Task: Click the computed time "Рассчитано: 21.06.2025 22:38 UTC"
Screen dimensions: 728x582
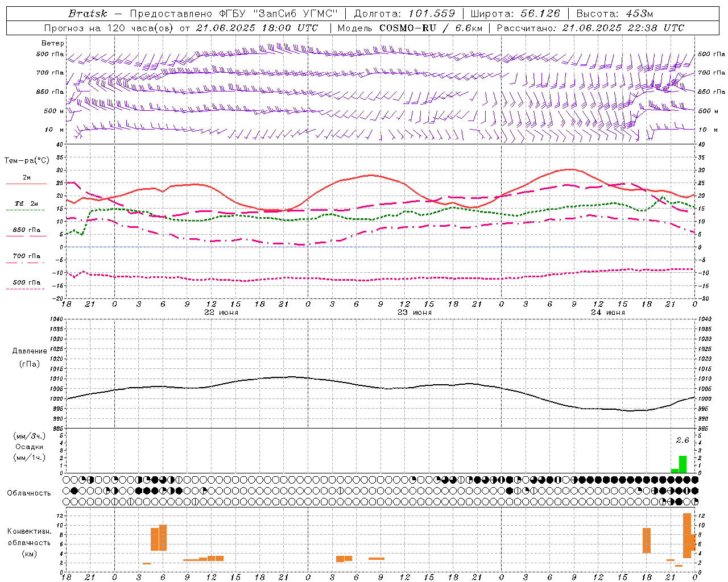Action: pyautogui.click(x=590, y=28)
